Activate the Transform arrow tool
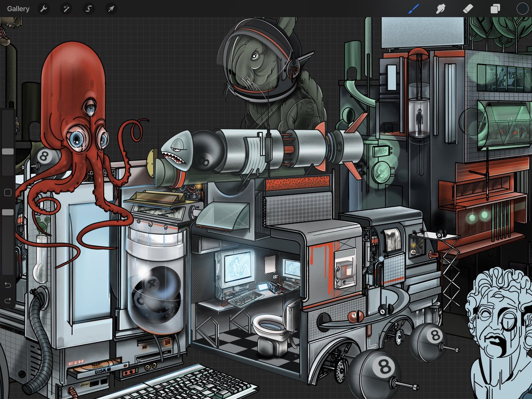The image size is (532, 399). pos(111,8)
